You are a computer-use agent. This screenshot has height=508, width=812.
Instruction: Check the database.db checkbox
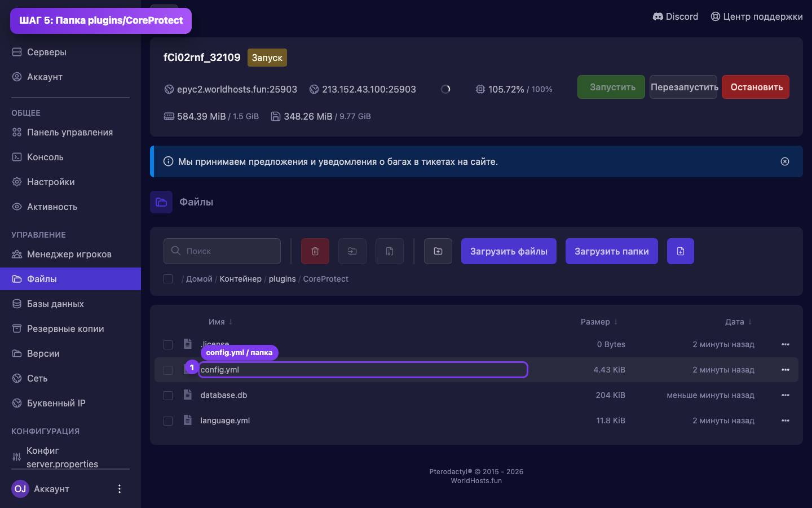168,395
